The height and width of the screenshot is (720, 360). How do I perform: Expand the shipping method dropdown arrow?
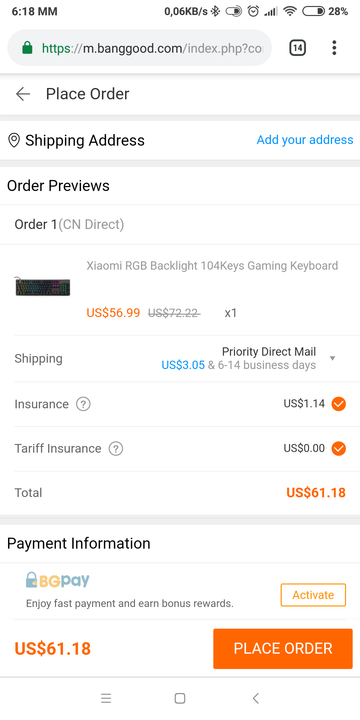(333, 358)
